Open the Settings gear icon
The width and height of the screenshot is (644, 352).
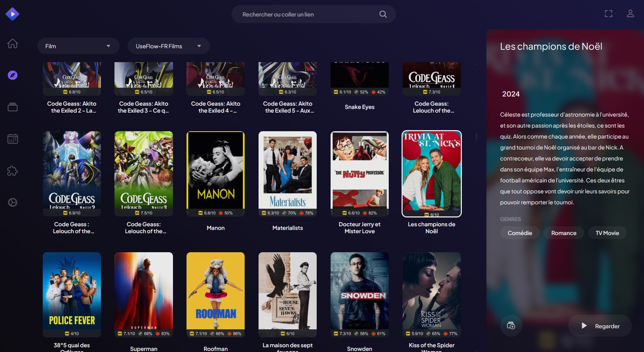pos(12,203)
